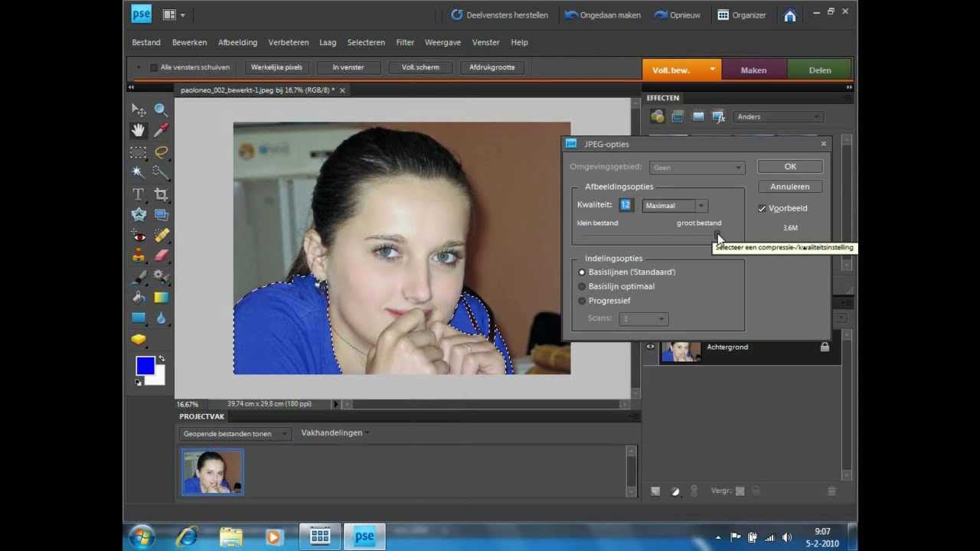
Task: Select the Zoom magnifier tool
Action: [x=161, y=110]
